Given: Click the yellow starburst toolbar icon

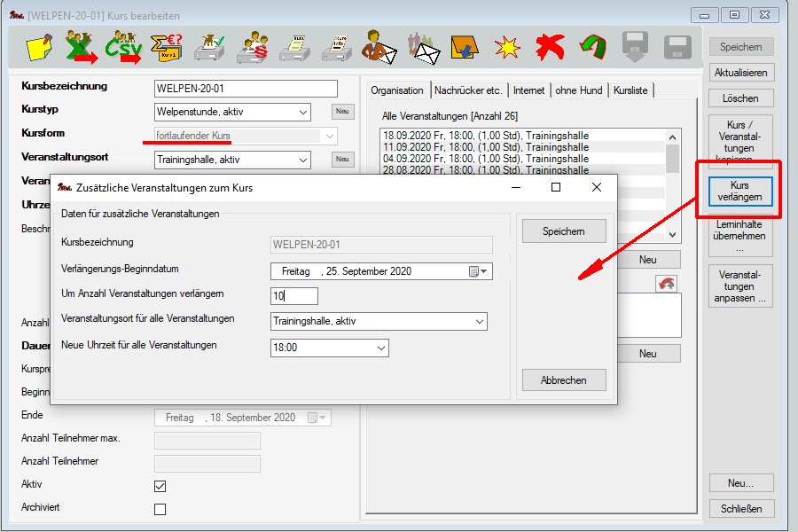Looking at the screenshot, I should click(x=507, y=47).
